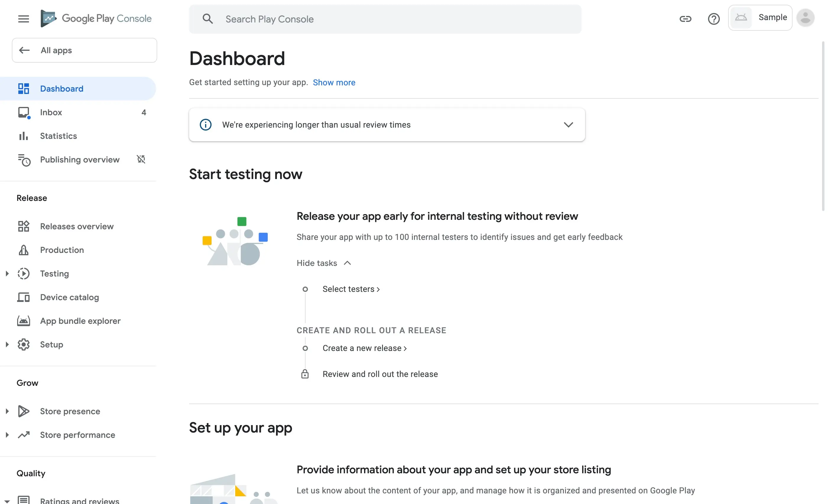
Task: Expand the review times notice chevron
Action: 568,125
